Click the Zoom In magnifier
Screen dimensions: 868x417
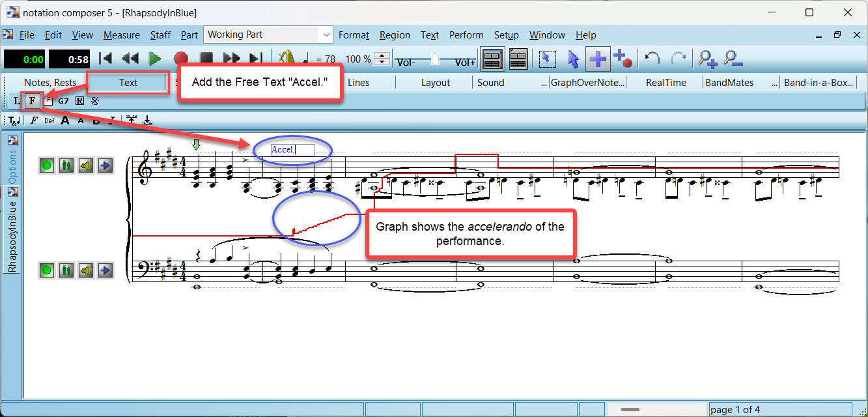[707, 59]
